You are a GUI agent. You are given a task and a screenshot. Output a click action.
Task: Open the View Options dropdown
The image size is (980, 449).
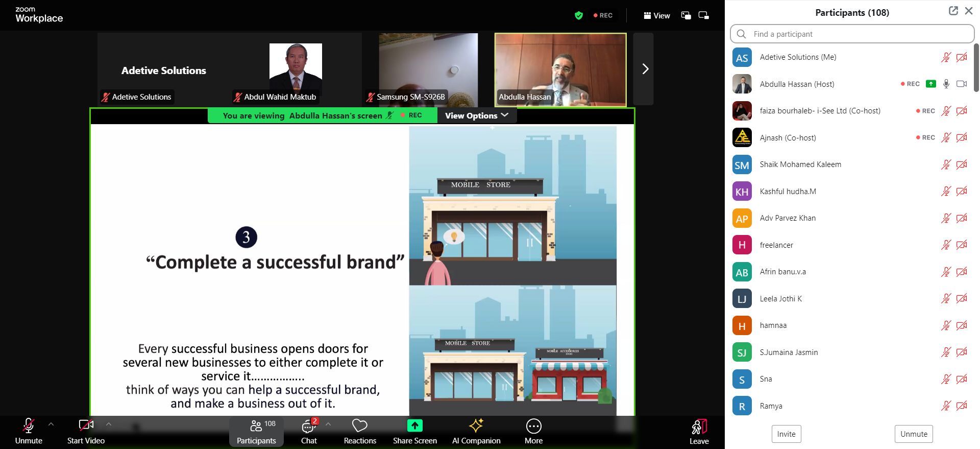click(x=477, y=115)
